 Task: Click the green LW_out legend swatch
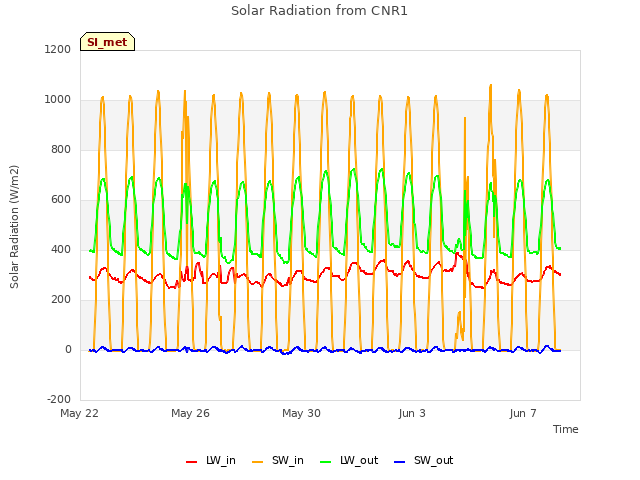coord(326,462)
